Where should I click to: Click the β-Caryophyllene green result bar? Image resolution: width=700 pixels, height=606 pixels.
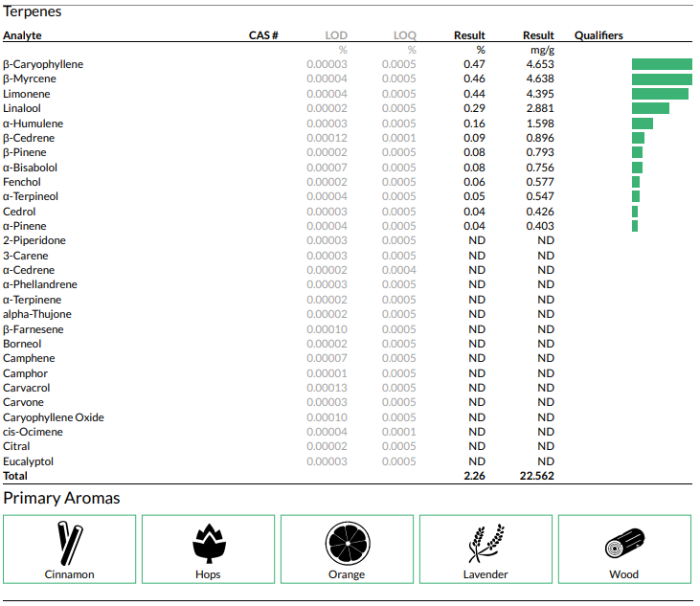(662, 64)
